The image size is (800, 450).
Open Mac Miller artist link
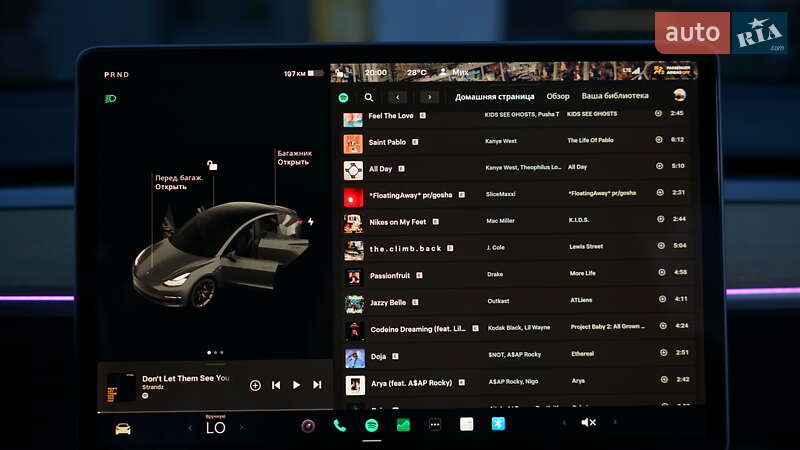[x=500, y=221]
